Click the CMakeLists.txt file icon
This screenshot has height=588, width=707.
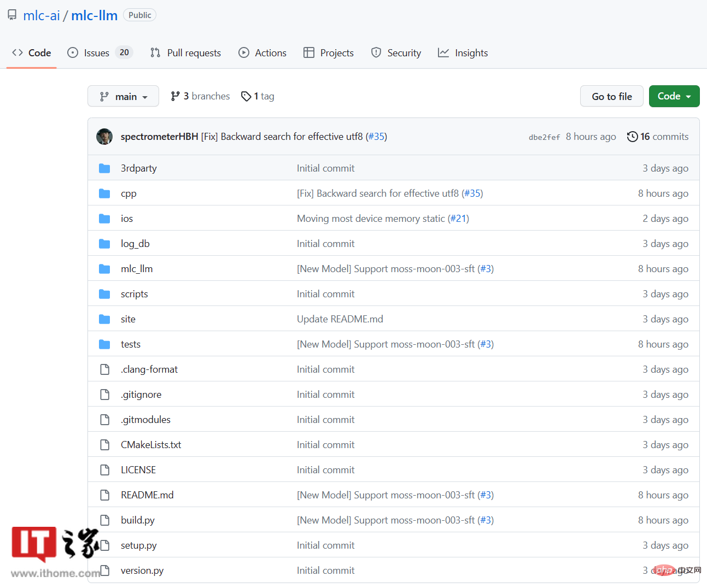click(104, 445)
